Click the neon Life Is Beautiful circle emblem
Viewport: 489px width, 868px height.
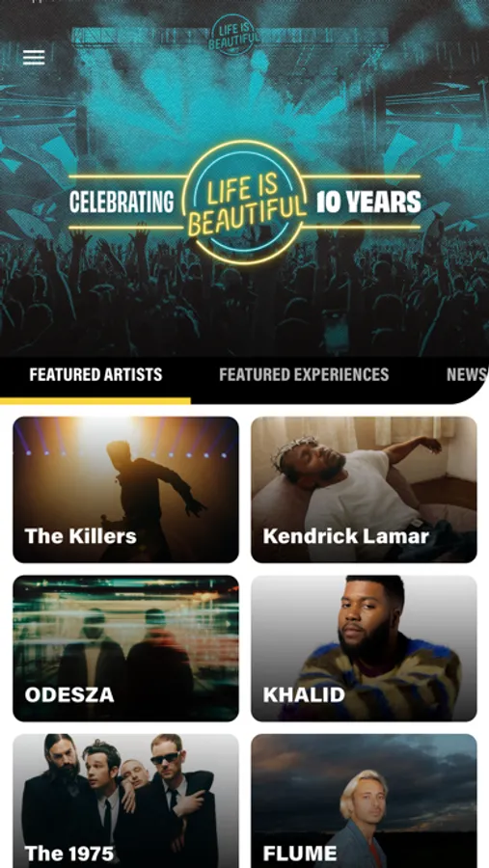click(x=244, y=203)
